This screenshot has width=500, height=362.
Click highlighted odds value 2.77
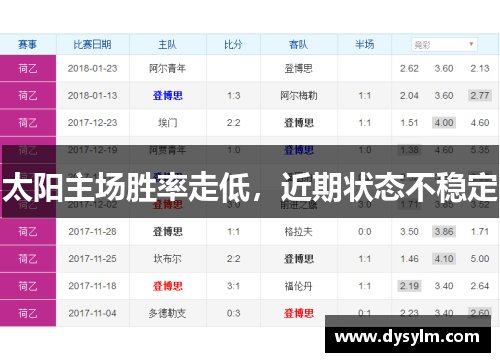pos(480,96)
